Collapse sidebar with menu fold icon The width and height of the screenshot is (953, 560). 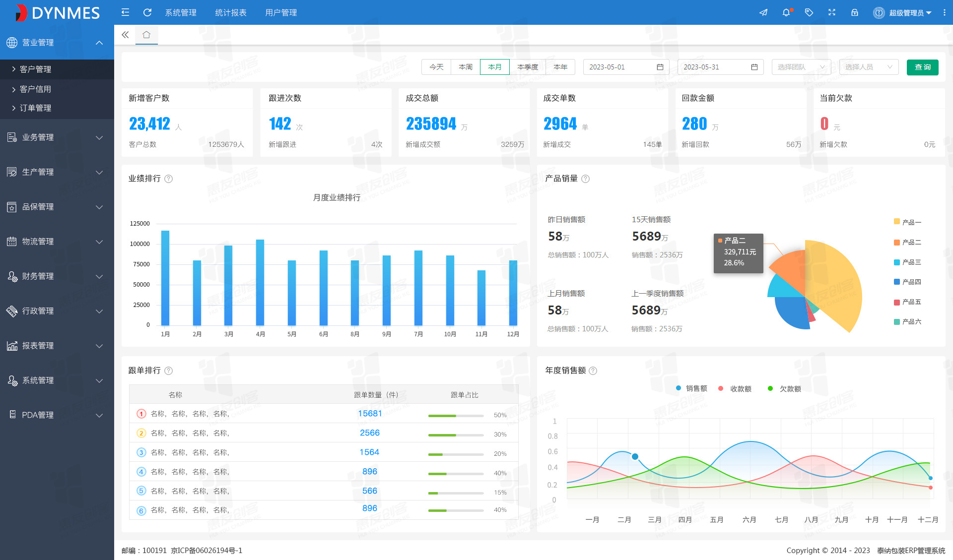(125, 12)
